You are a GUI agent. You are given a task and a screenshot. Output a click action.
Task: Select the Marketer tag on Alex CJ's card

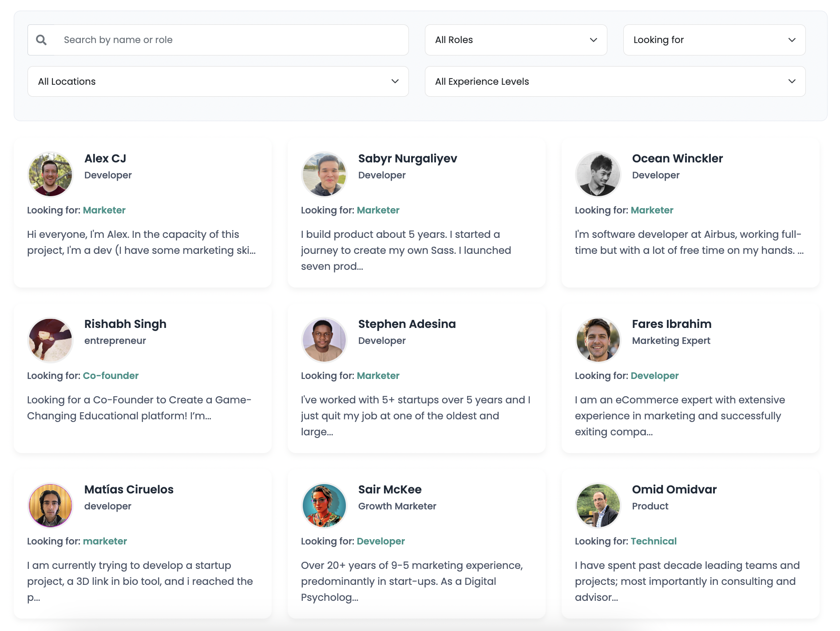pyautogui.click(x=104, y=210)
